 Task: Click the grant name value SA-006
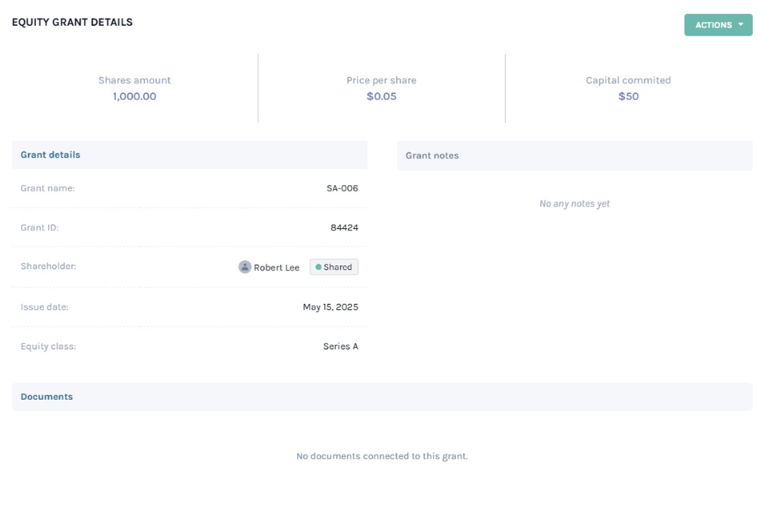[x=342, y=188]
